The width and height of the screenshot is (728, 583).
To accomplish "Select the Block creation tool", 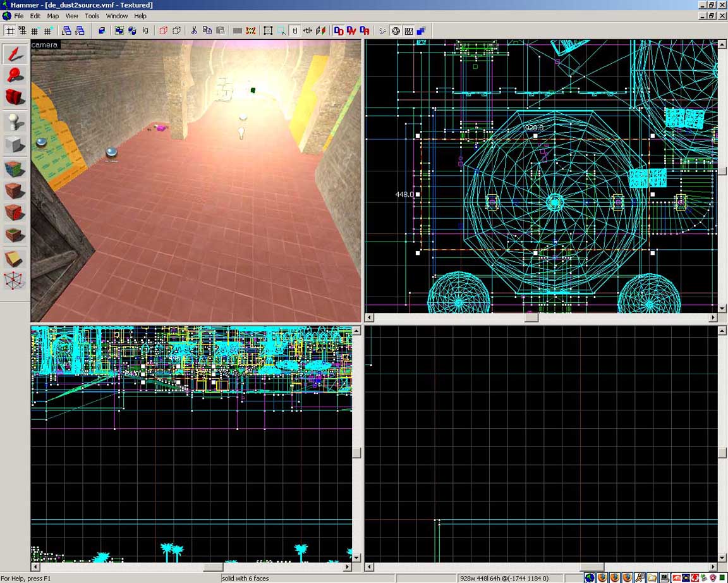I will pos(15,145).
